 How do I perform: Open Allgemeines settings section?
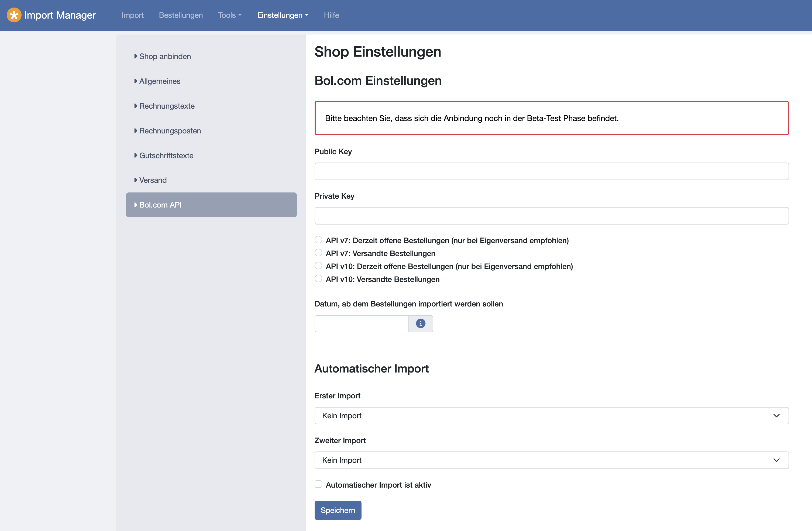tap(211, 81)
